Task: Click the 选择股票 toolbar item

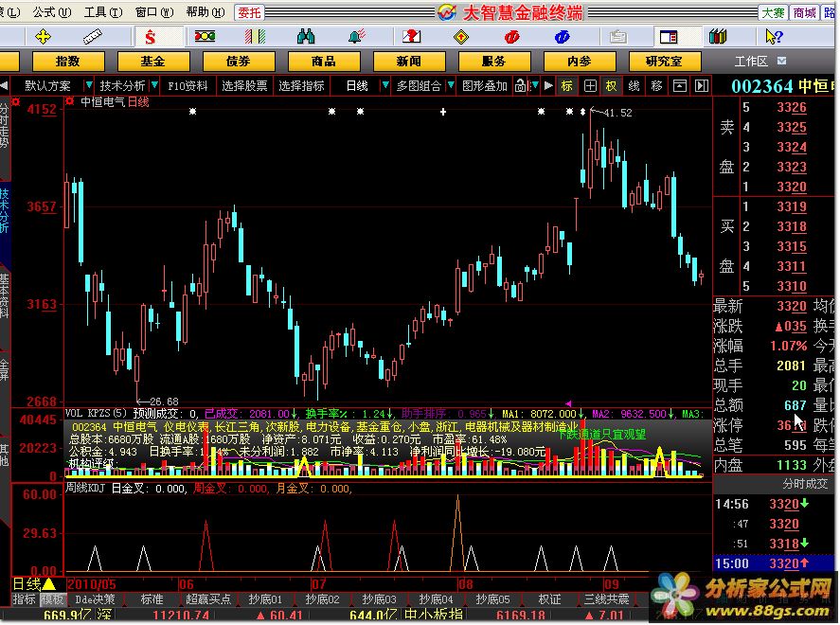Action: [x=244, y=85]
